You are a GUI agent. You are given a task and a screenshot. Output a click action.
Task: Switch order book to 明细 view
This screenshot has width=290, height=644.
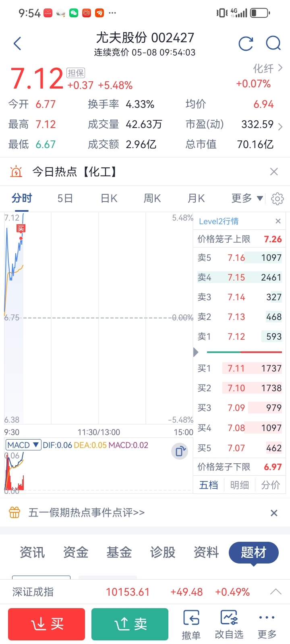click(240, 485)
